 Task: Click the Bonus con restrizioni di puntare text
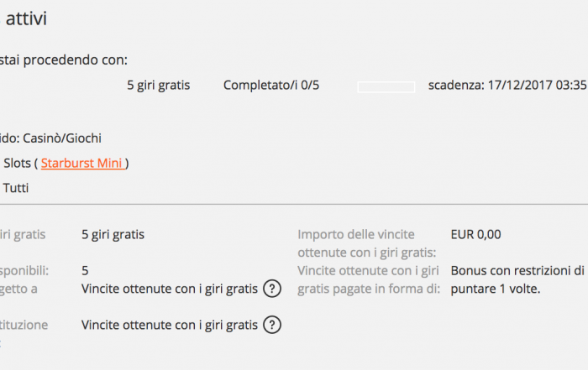click(517, 279)
